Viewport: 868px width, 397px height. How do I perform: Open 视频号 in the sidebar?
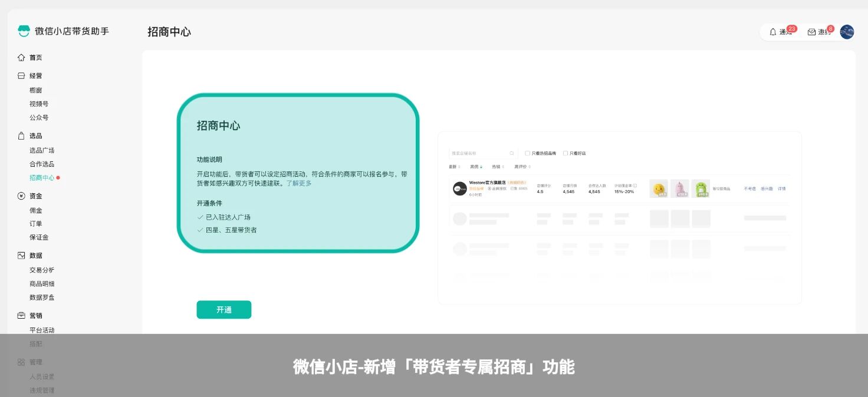pyautogui.click(x=39, y=104)
